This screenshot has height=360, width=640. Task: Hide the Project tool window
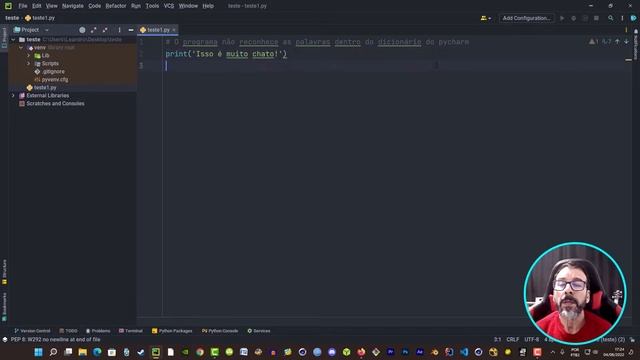131,30
